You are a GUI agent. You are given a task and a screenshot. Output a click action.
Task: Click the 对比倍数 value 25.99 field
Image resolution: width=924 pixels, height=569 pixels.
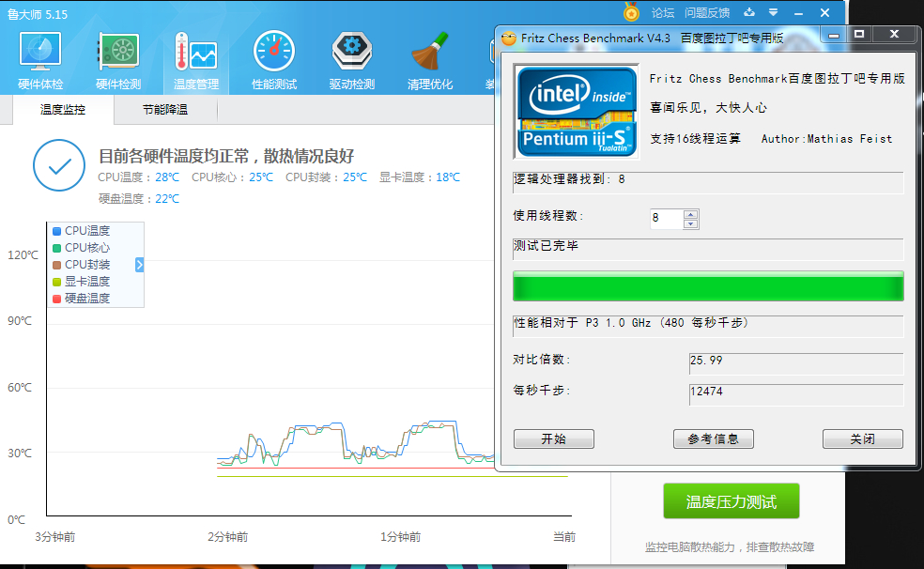point(796,363)
